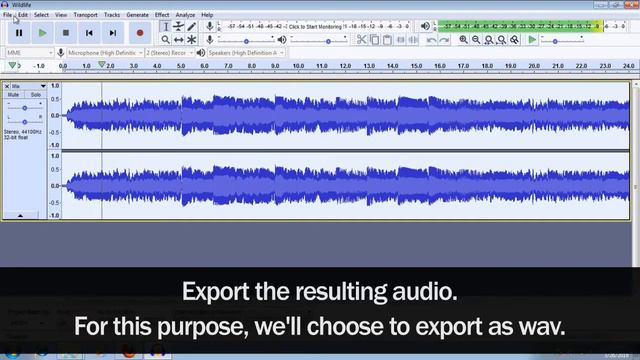Click in the lower channel waveform
This screenshot has width=640, height=360.
coord(345,186)
